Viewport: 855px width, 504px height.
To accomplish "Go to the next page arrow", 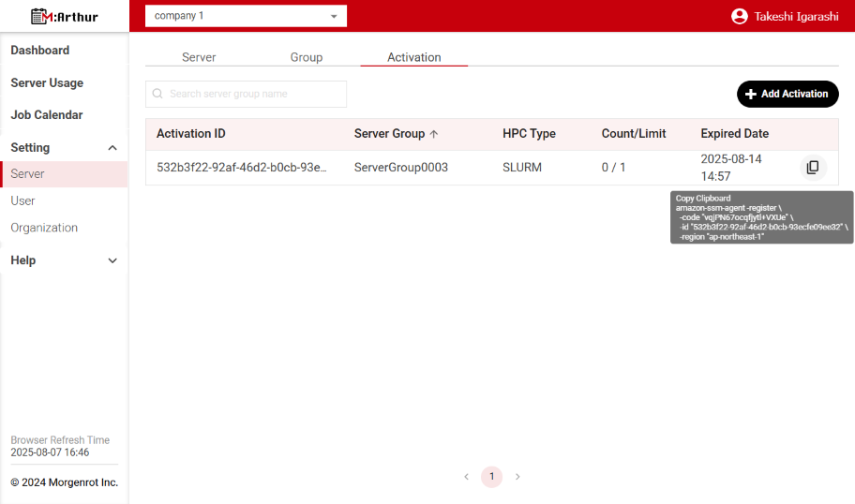I will [x=517, y=477].
